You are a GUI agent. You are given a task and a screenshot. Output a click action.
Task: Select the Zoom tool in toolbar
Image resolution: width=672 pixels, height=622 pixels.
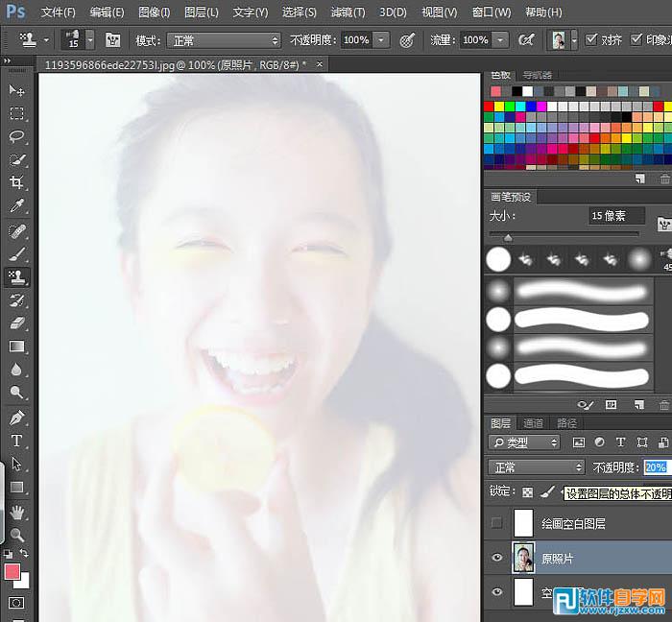[x=16, y=535]
